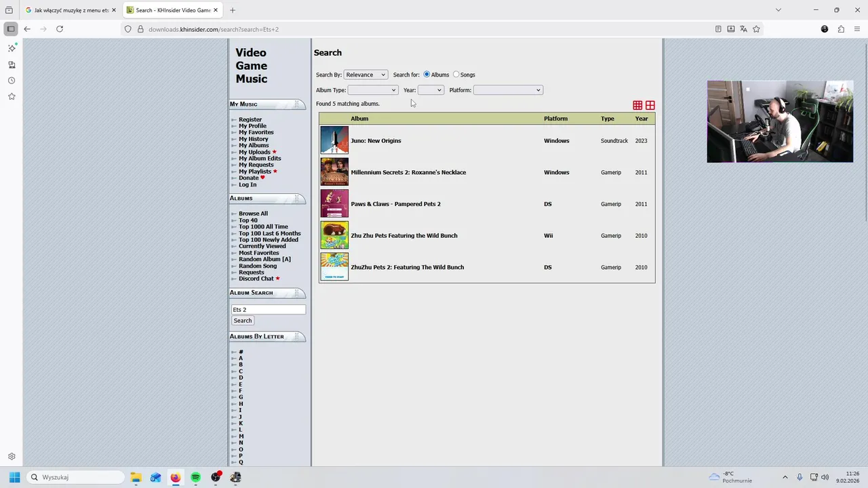The image size is (868, 488).
Task: Click the browser address bar URL
Action: pyautogui.click(x=214, y=29)
